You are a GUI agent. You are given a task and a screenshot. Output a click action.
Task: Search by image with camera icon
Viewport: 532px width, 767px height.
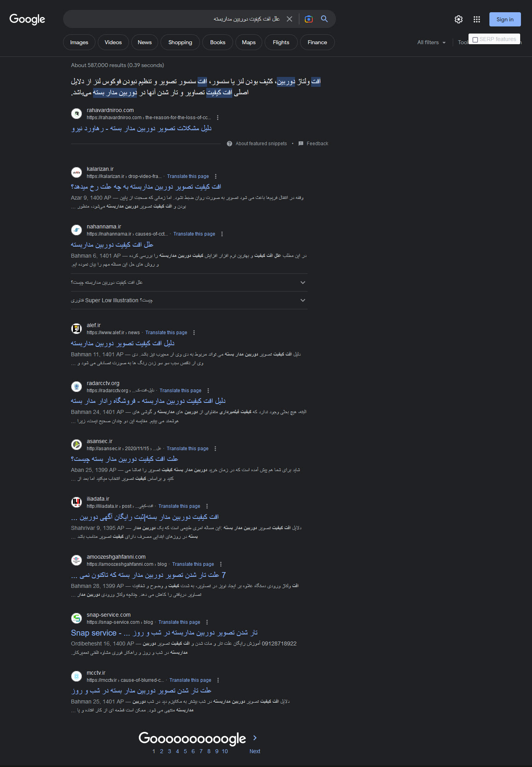[x=309, y=19]
